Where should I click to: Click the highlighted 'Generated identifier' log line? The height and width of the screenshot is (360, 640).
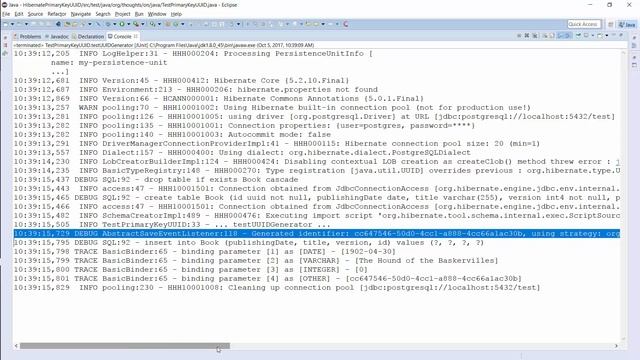point(317,233)
